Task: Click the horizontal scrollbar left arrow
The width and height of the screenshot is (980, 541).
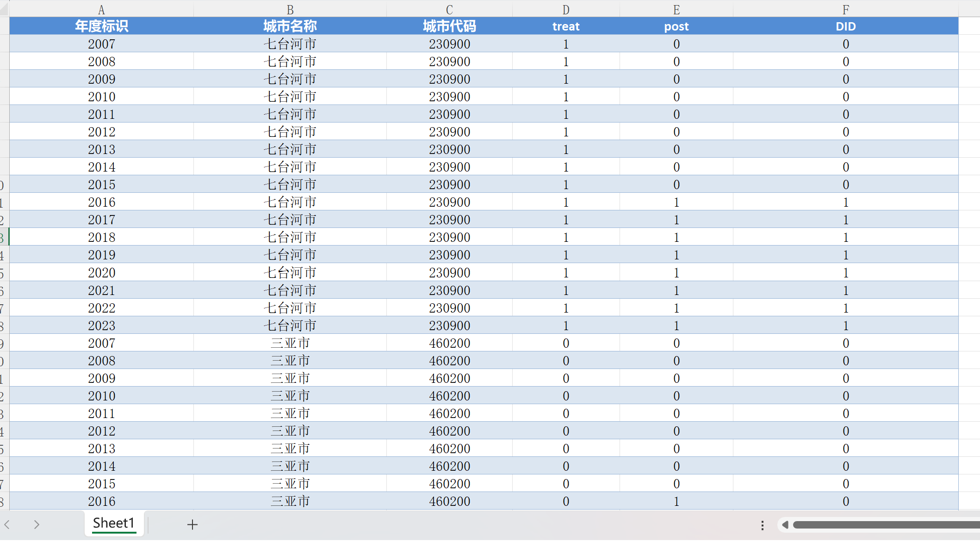Action: coord(785,525)
